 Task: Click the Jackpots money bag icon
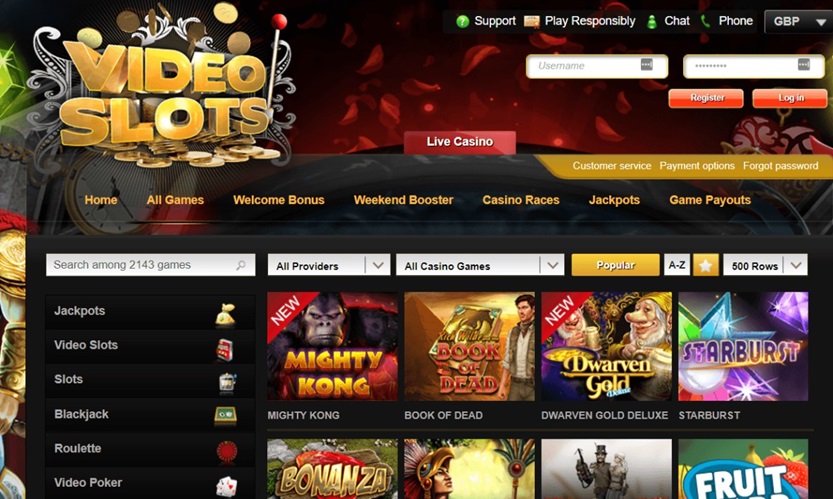226,314
